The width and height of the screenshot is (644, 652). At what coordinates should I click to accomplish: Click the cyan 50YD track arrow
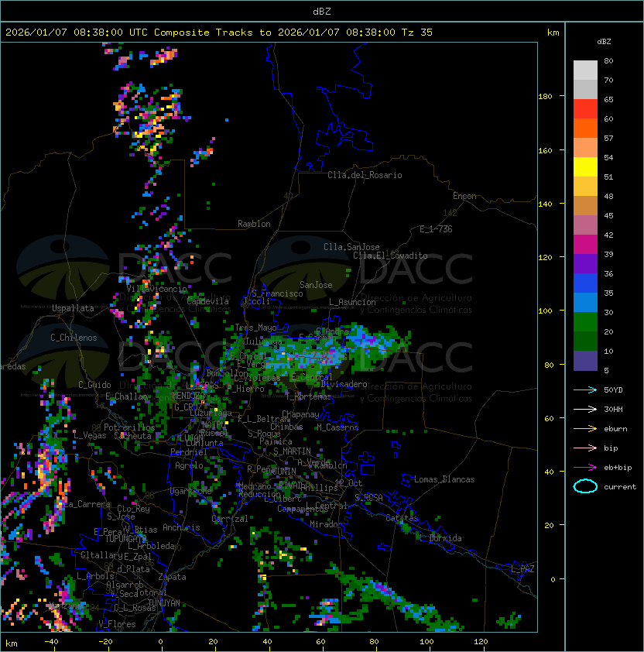[585, 390]
